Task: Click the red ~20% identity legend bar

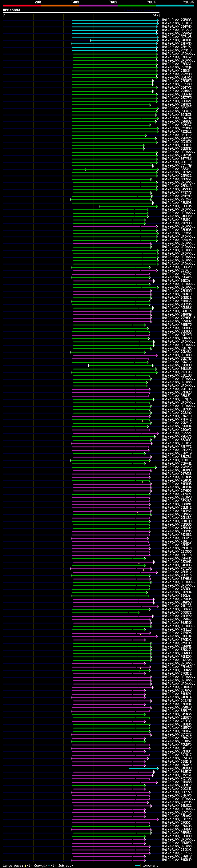Action: pos(22,6)
